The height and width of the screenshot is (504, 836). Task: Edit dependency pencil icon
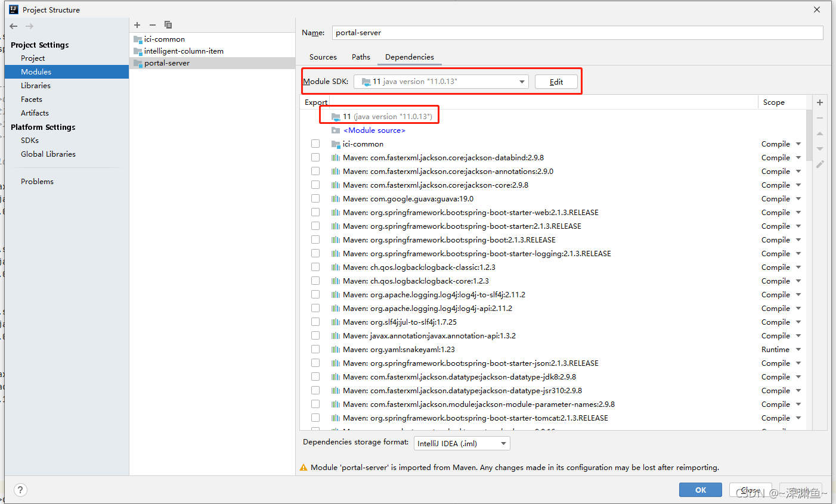820,164
